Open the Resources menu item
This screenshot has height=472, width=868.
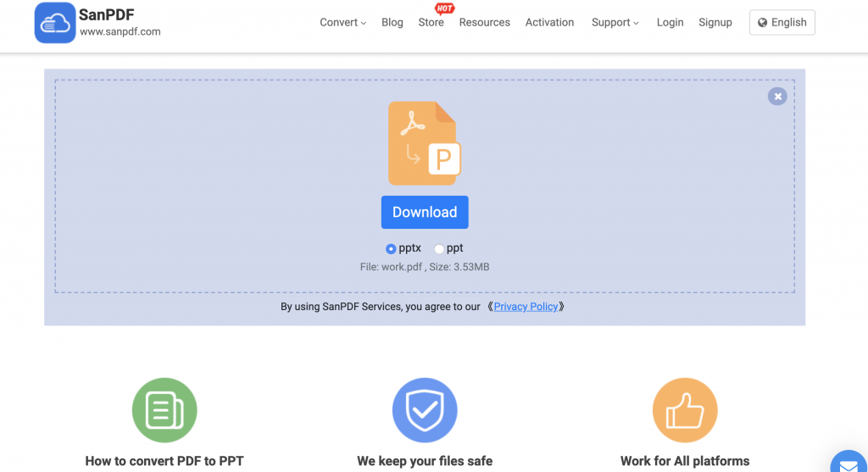pyautogui.click(x=484, y=23)
